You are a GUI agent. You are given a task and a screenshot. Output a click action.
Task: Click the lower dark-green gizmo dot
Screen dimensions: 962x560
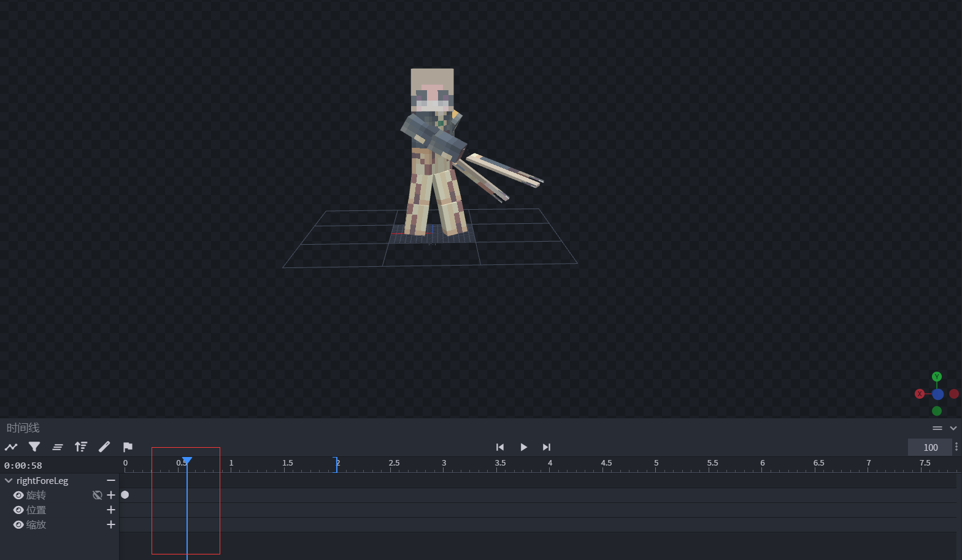(x=937, y=411)
